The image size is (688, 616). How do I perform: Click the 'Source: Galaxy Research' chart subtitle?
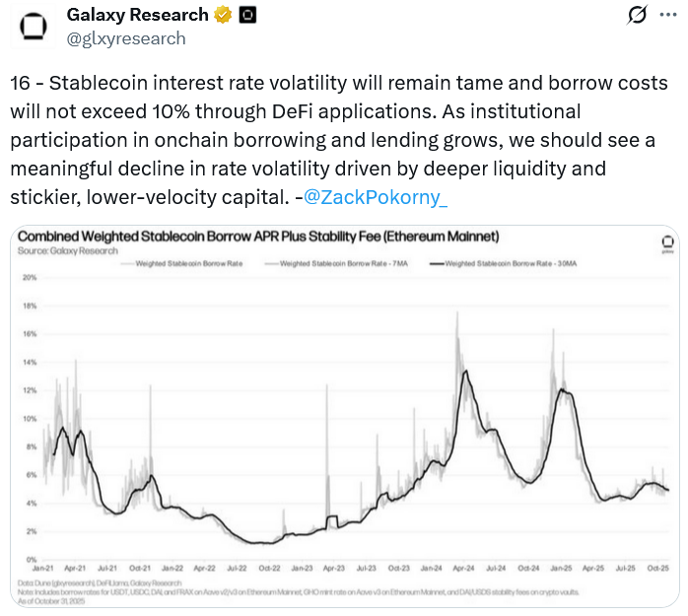tap(67, 250)
